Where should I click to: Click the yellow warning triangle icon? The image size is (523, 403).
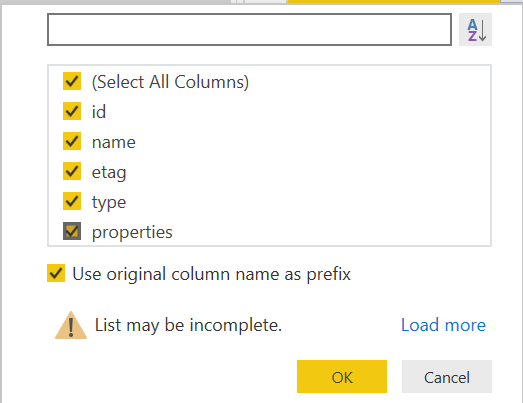click(71, 325)
